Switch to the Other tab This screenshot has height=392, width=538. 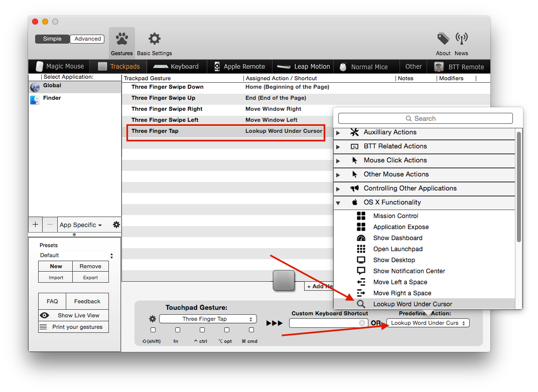(414, 67)
